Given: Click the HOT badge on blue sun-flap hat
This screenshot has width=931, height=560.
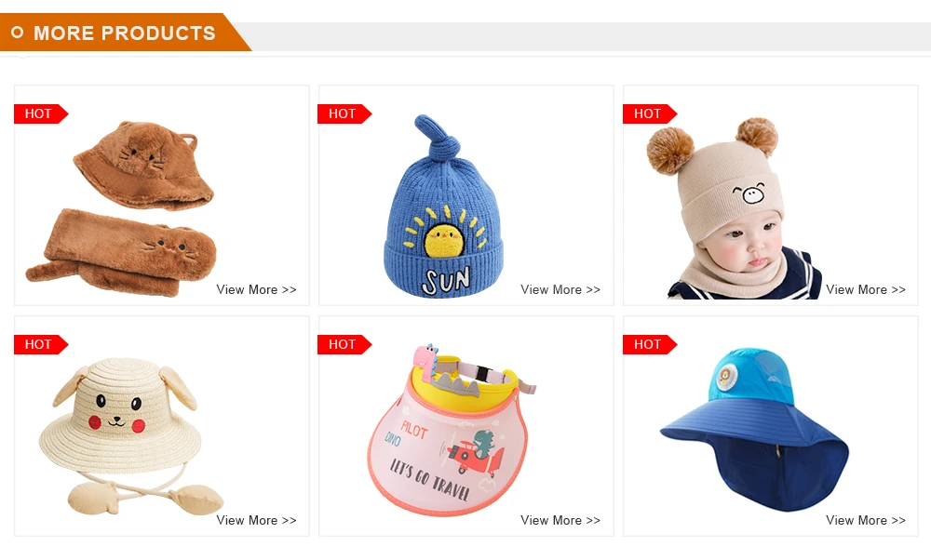Looking at the screenshot, I should click(650, 345).
